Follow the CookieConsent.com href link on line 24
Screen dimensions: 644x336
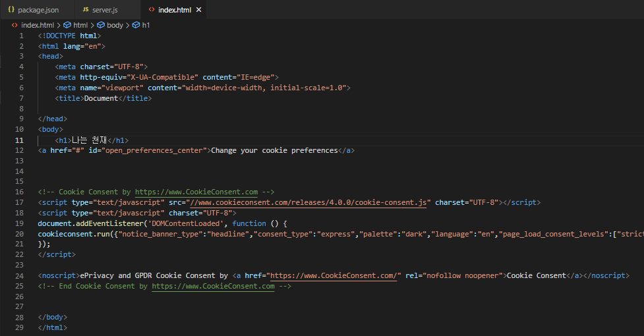tap(334, 275)
